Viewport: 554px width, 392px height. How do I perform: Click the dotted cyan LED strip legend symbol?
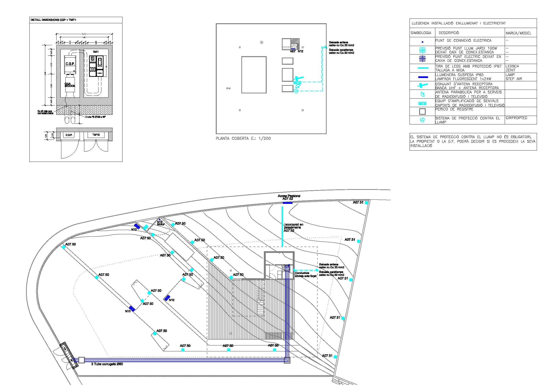click(x=423, y=68)
